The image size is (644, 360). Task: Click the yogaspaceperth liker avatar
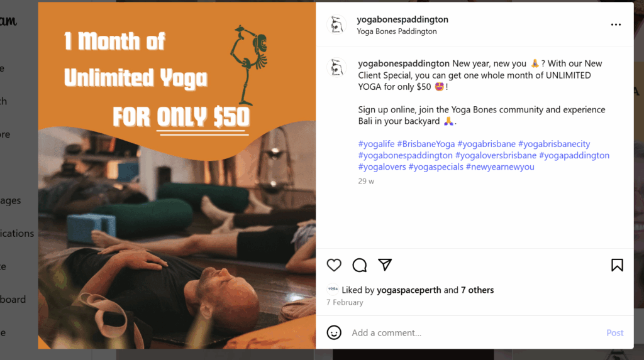[333, 290]
